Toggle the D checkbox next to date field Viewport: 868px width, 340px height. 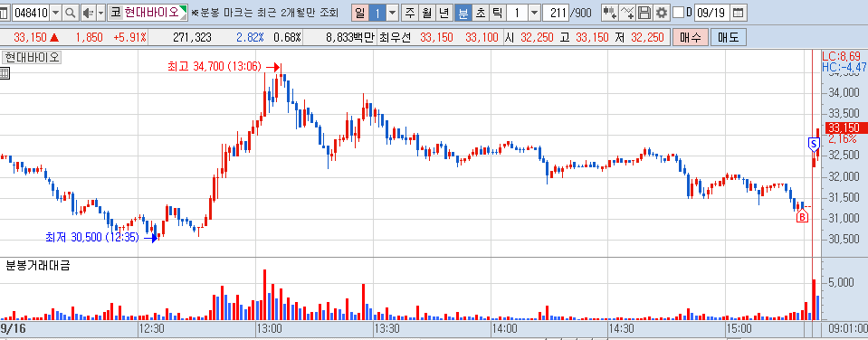(x=678, y=12)
